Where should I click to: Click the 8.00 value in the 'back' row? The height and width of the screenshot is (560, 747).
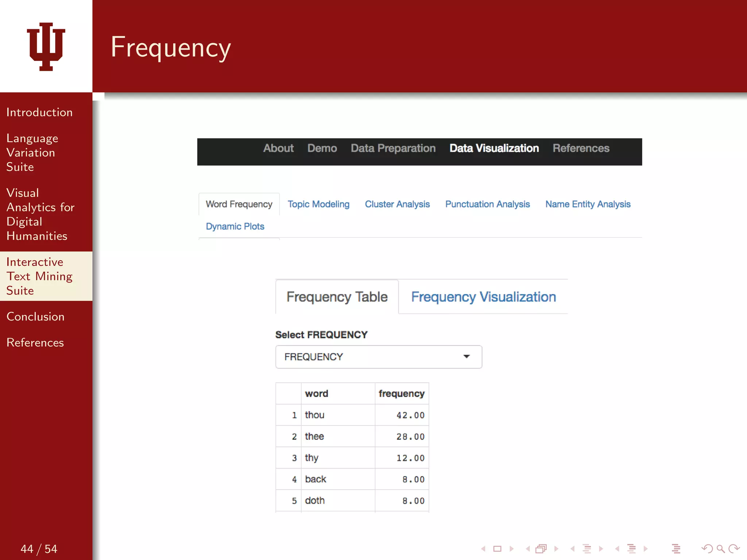pos(413,479)
